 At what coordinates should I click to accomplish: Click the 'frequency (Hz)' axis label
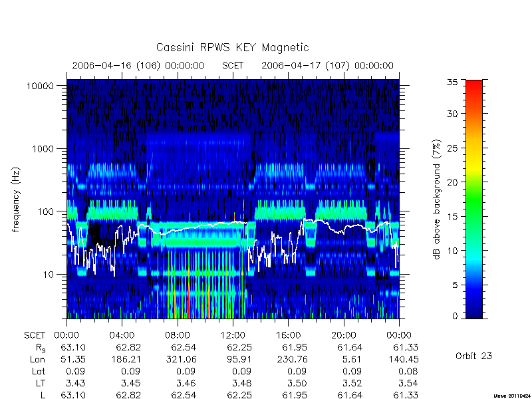[16, 199]
